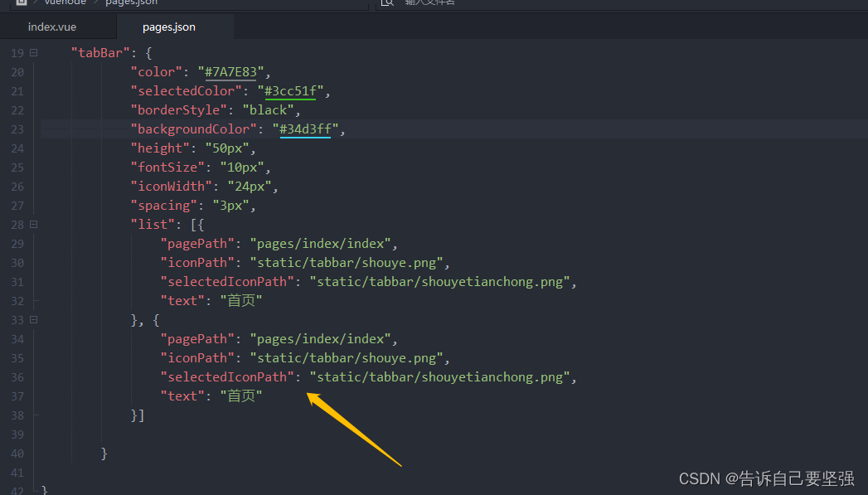
Task: Click "shouyetianchong.png" path on line 31
Action: click(439, 282)
